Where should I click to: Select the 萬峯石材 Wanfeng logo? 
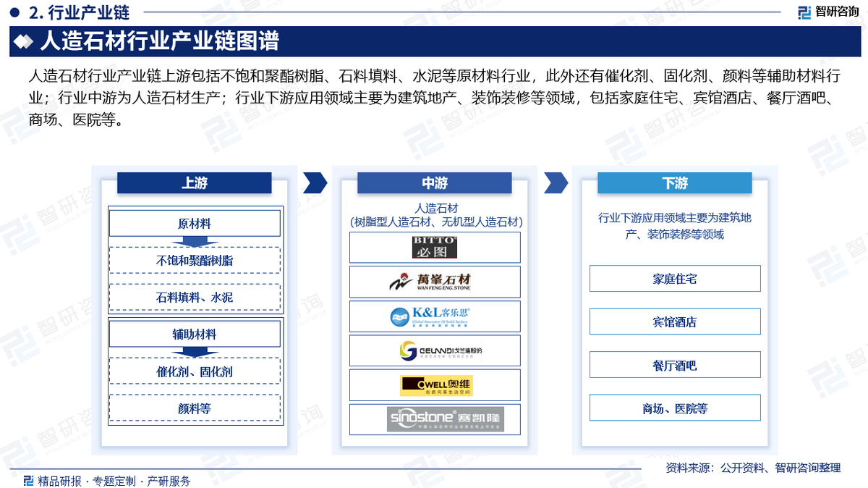pos(435,282)
